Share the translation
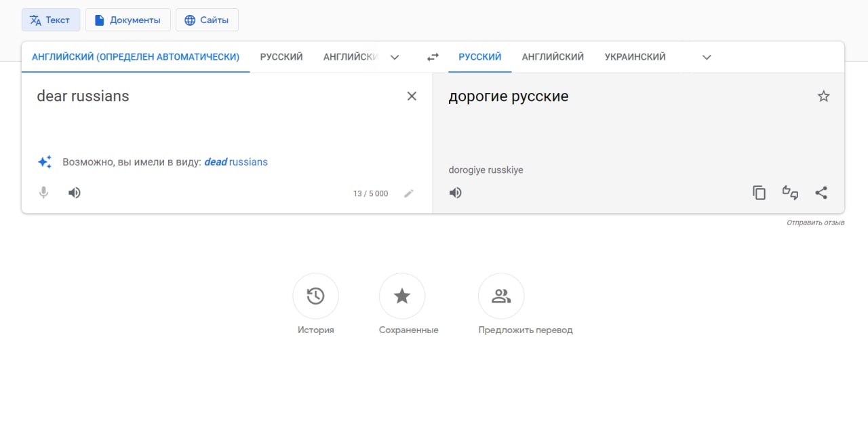This screenshot has width=868, height=426. (821, 193)
